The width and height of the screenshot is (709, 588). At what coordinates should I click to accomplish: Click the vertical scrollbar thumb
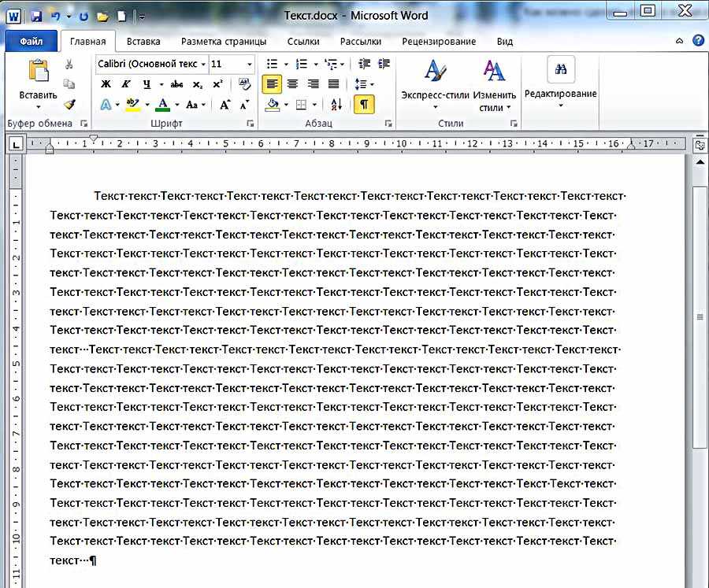point(700,316)
